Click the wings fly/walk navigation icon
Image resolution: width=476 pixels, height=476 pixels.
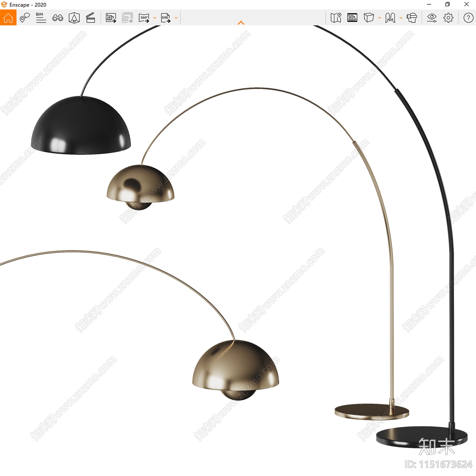pyautogui.click(x=390, y=18)
